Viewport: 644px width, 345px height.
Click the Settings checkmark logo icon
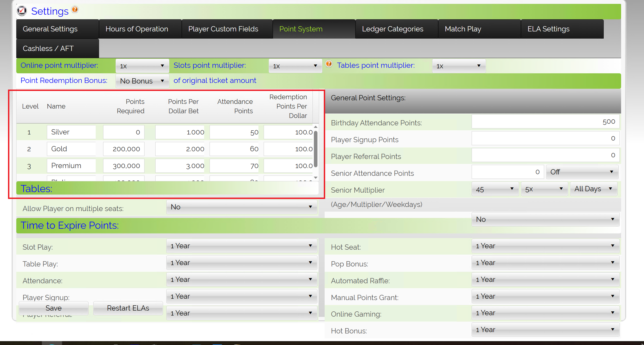pyautogui.click(x=22, y=11)
